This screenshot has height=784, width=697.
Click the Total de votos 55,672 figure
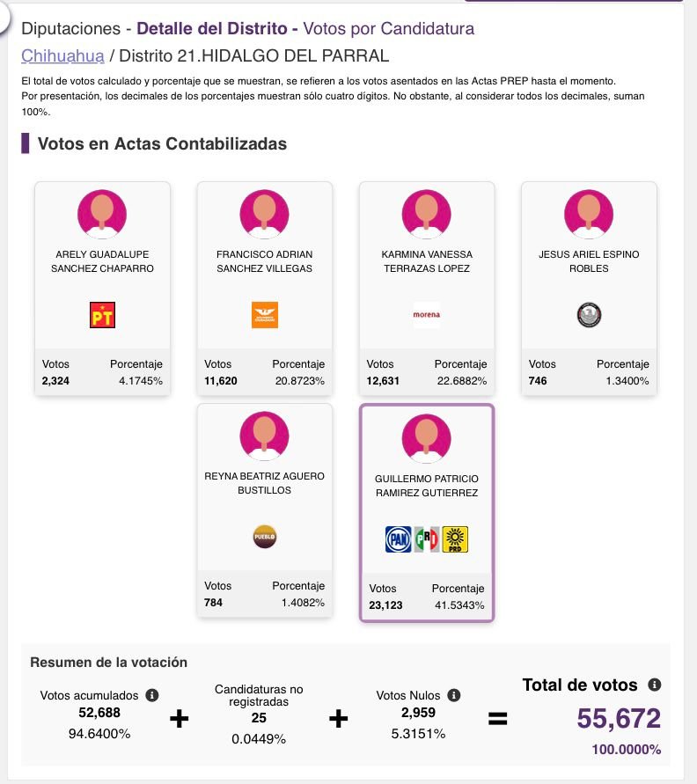coord(619,719)
